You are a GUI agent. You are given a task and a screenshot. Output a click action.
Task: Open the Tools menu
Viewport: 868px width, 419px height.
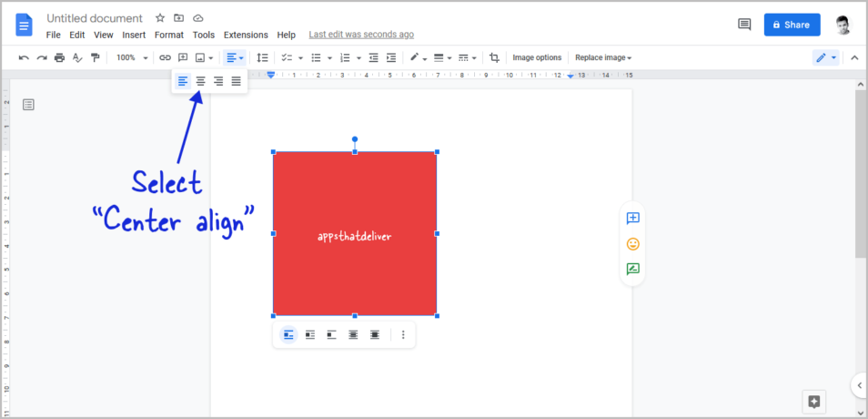click(x=204, y=35)
